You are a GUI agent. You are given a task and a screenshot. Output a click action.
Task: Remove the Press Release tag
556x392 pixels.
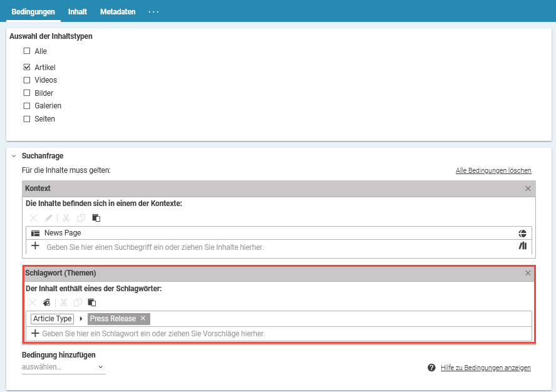point(143,319)
